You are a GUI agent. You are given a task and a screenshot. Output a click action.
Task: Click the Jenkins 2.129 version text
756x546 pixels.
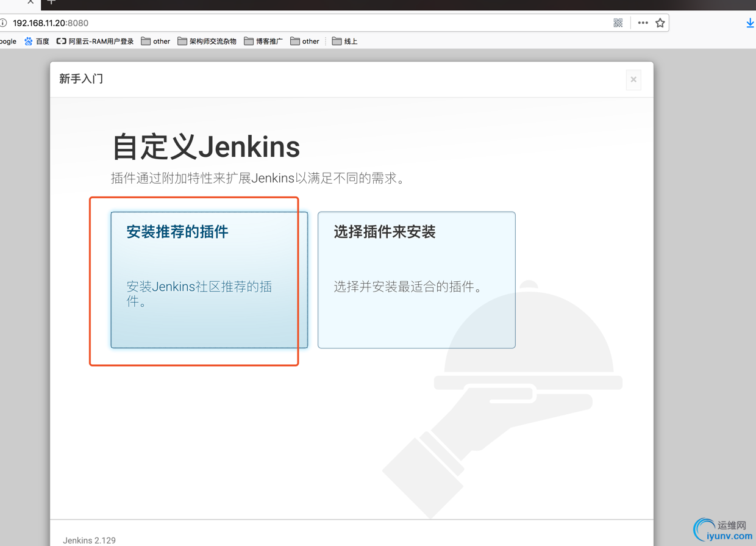pyautogui.click(x=89, y=541)
